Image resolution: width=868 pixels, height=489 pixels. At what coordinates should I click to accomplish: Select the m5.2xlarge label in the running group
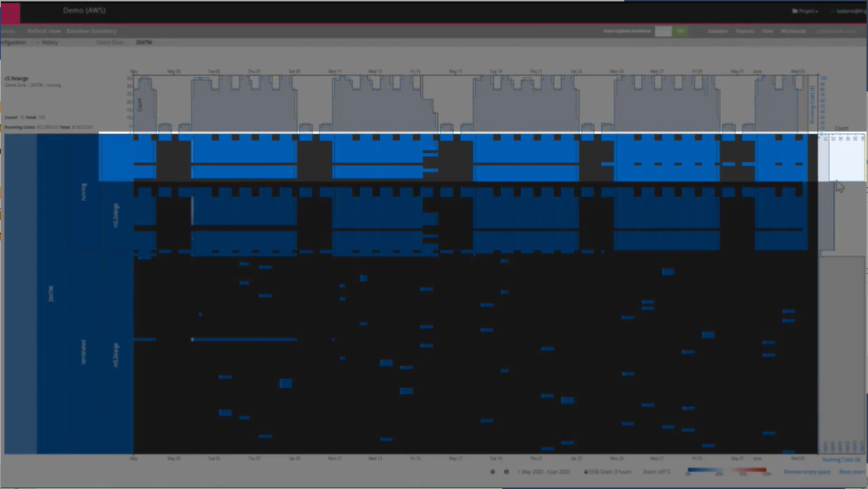click(115, 216)
